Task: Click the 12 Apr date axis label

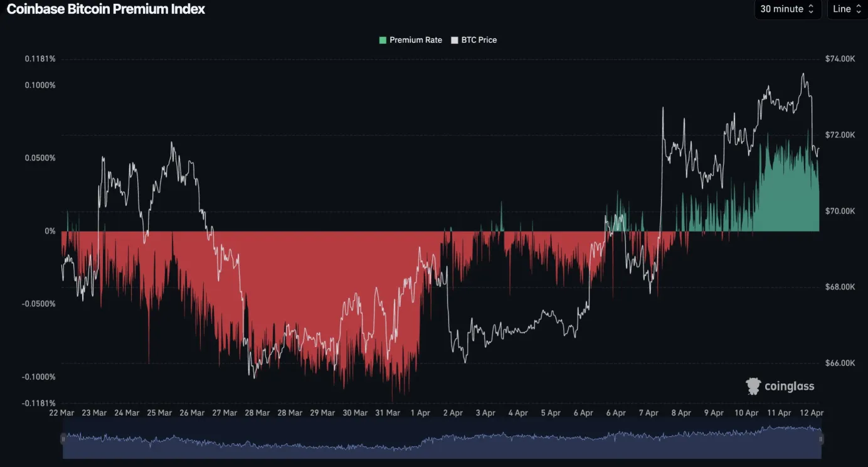Action: (x=812, y=413)
